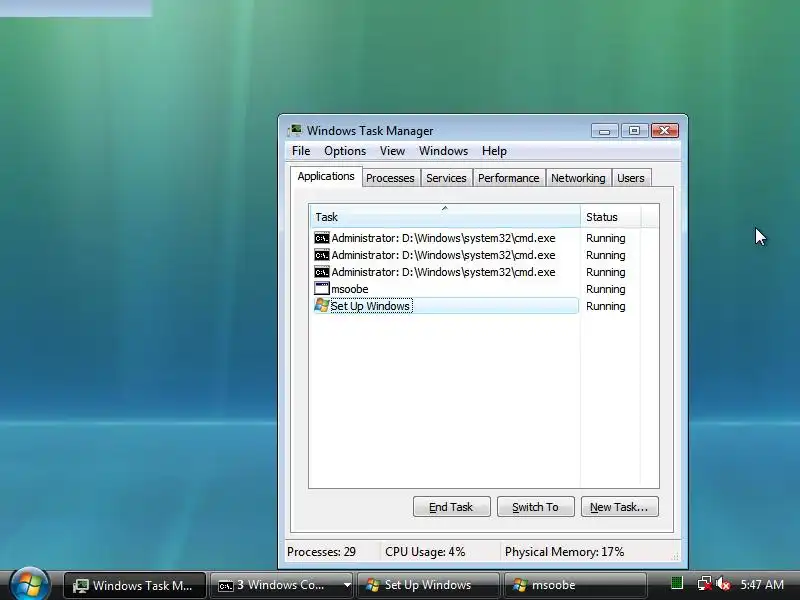The image size is (800, 600).
Task: Sort the list by the Status column header
Action: [611, 216]
